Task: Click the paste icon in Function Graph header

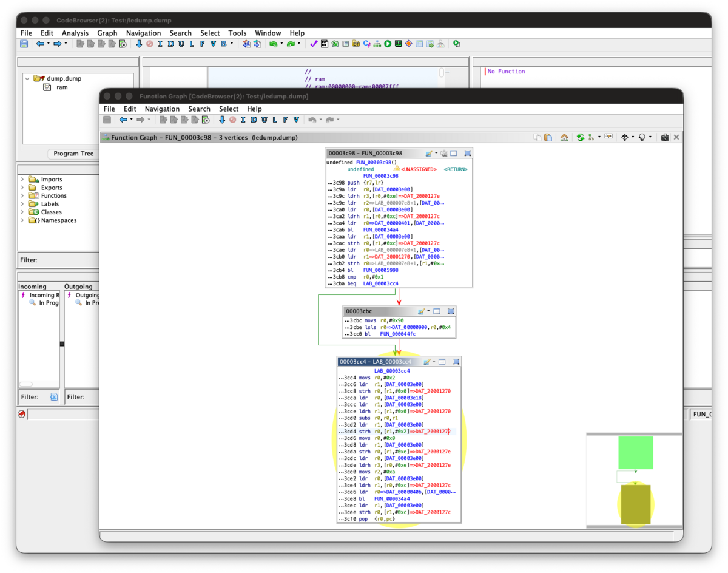Action: tap(548, 138)
